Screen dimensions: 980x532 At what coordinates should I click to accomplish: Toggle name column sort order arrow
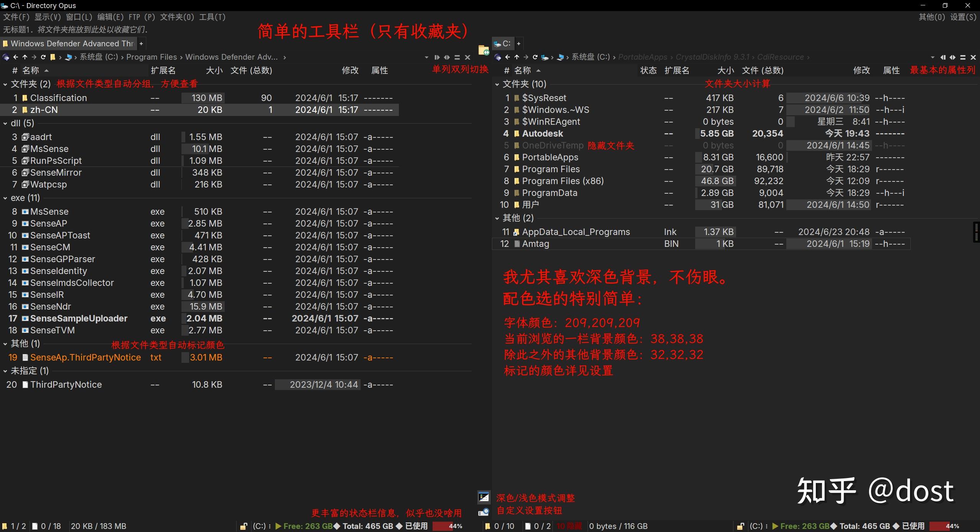tap(47, 71)
